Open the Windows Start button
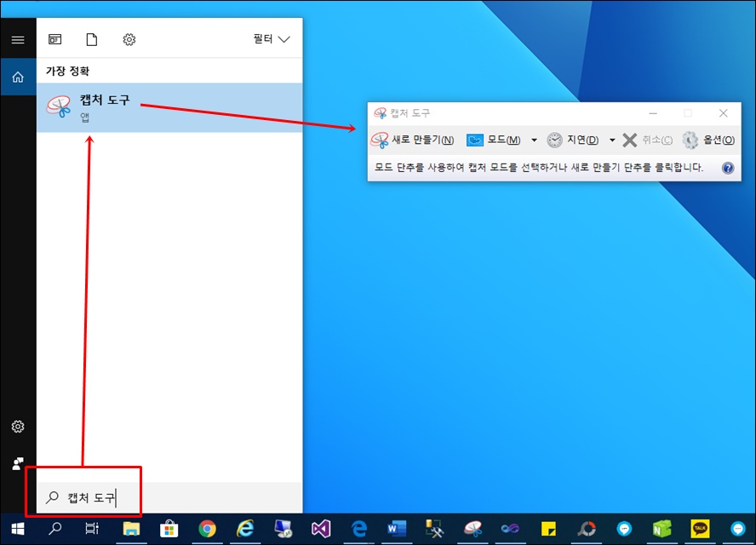The height and width of the screenshot is (545, 756). [18, 529]
